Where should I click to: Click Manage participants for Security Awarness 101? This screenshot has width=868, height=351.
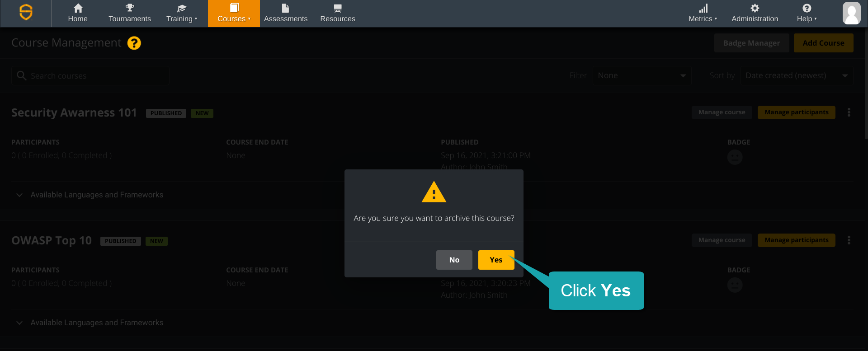coord(797,112)
